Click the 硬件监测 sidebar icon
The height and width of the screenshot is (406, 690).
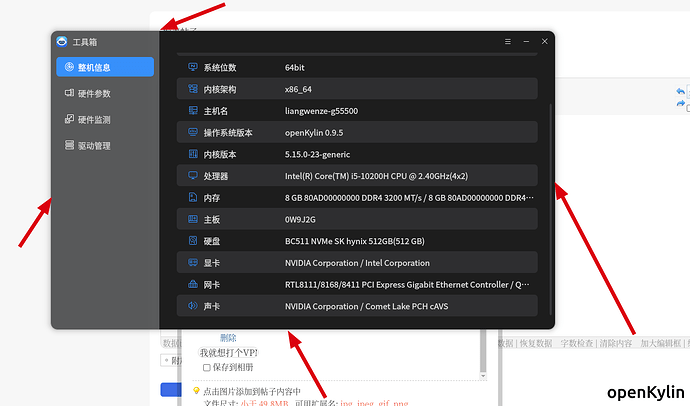69,119
